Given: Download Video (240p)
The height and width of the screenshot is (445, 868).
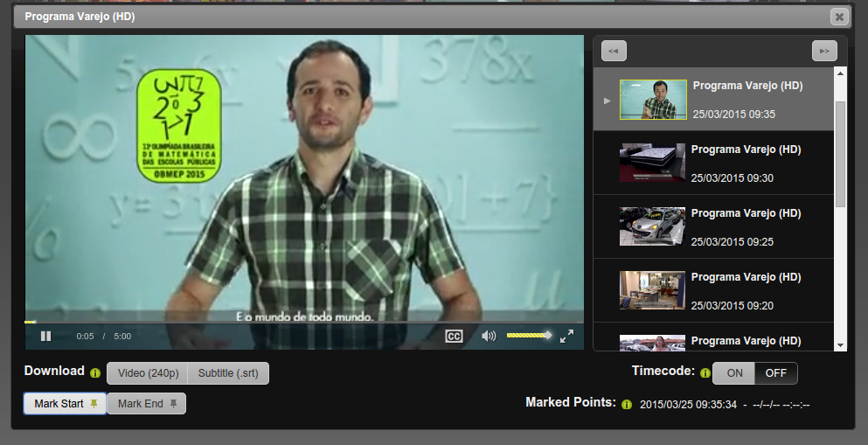Looking at the screenshot, I should (148, 373).
